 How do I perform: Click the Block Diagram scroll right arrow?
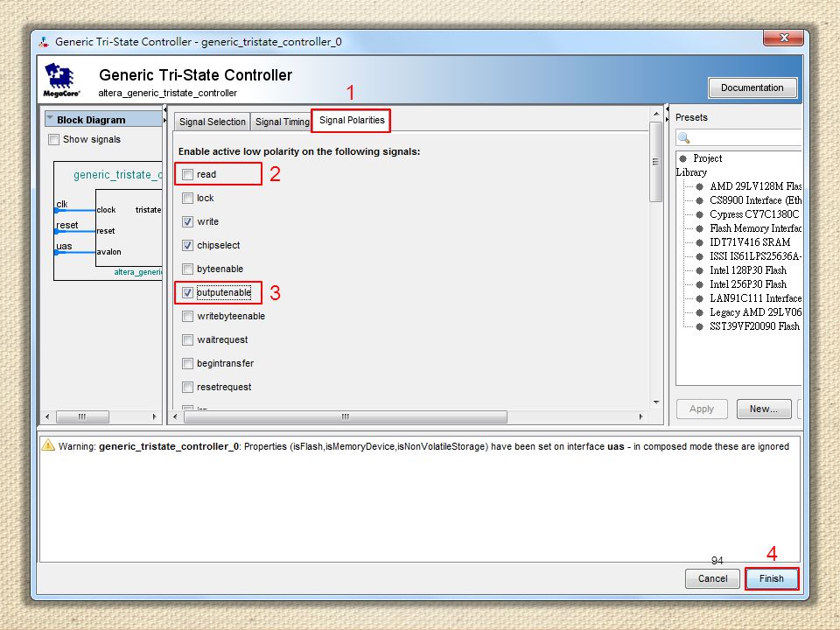point(154,416)
